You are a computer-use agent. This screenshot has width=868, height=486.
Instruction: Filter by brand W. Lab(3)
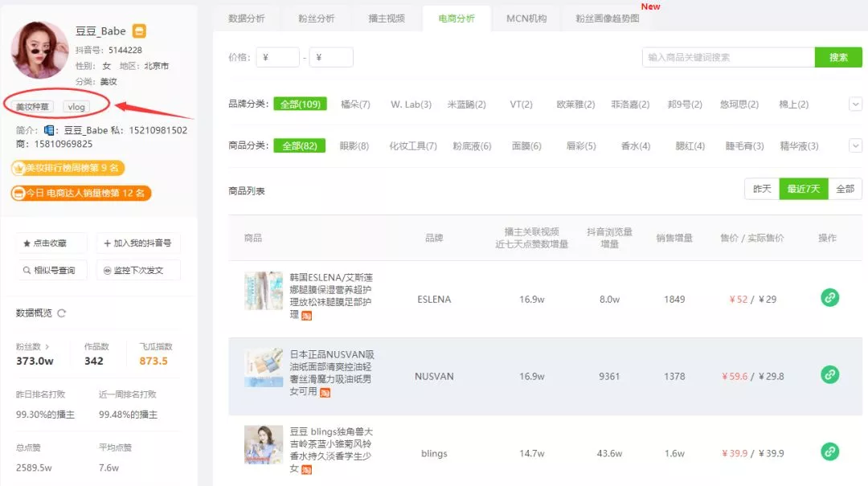tap(411, 104)
